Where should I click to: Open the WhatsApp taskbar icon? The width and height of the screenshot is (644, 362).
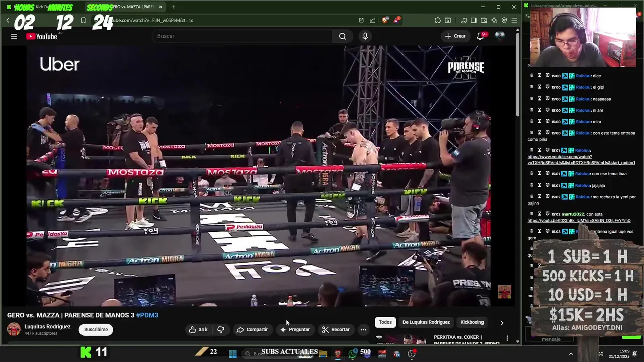353,354
